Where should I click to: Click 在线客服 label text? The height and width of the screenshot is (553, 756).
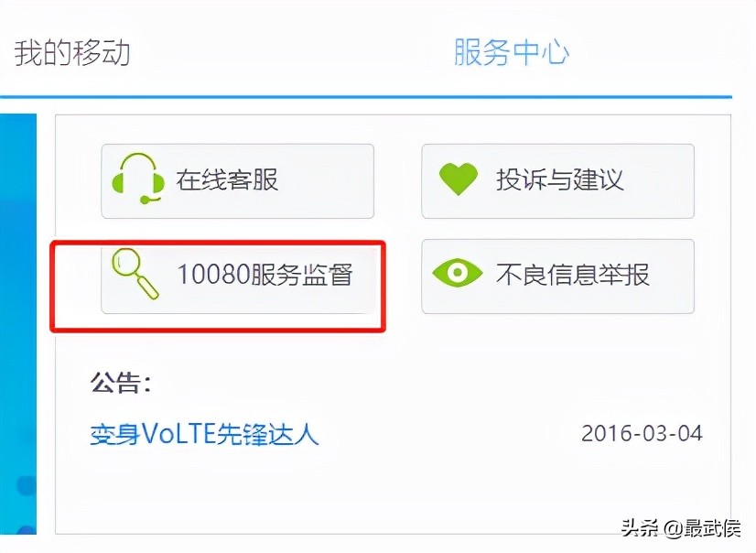click(x=227, y=179)
